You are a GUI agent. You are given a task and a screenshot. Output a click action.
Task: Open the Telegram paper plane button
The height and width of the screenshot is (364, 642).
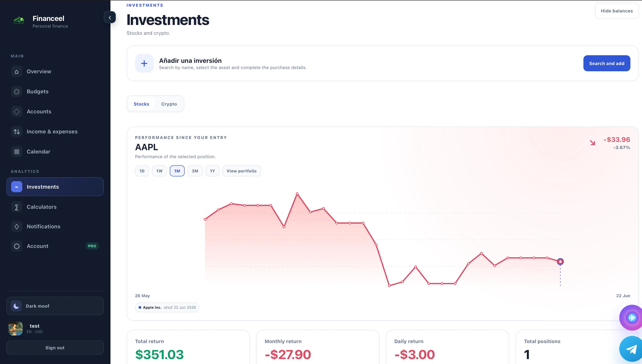[x=631, y=349]
